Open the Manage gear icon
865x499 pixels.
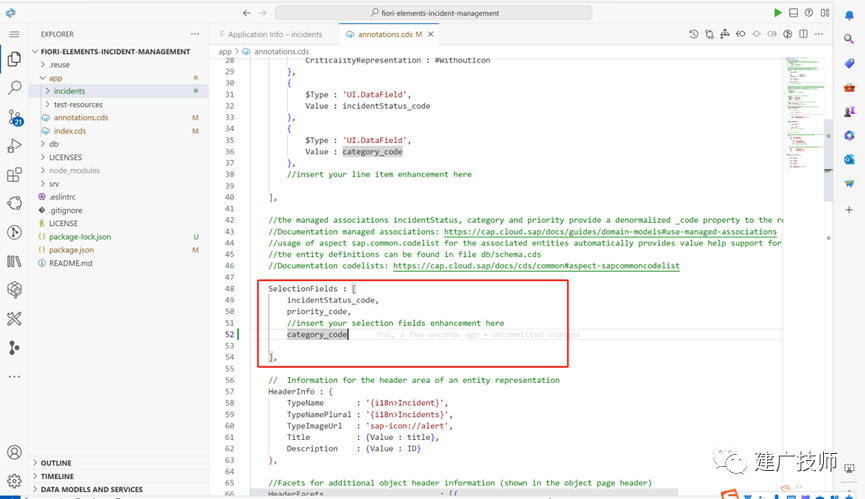(14, 481)
